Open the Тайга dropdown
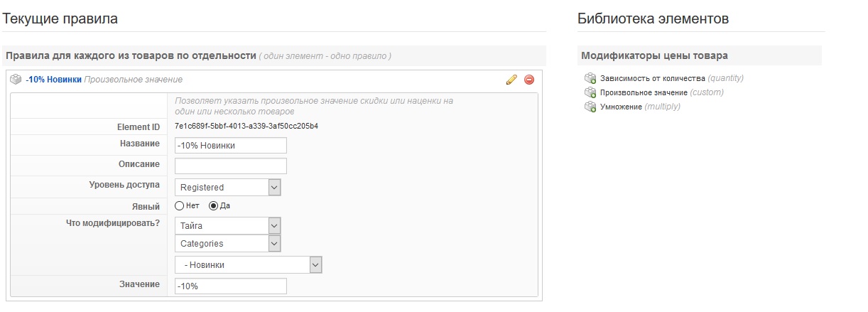This screenshot has width=868, height=312. [228, 225]
